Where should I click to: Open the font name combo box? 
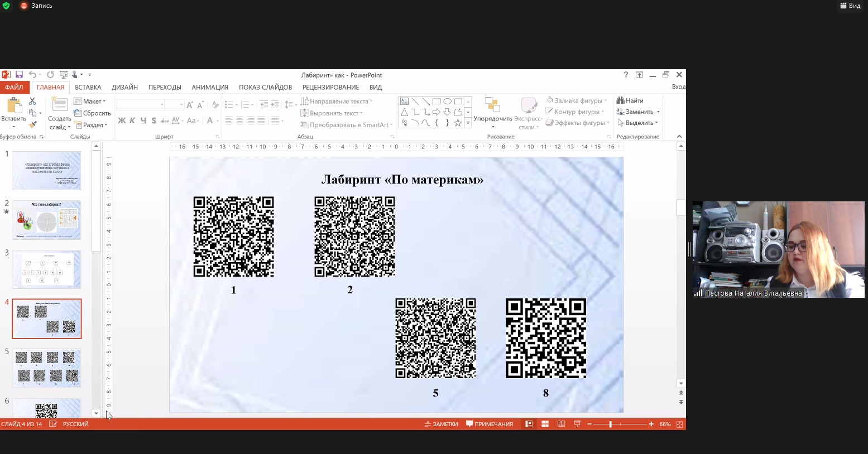141,105
